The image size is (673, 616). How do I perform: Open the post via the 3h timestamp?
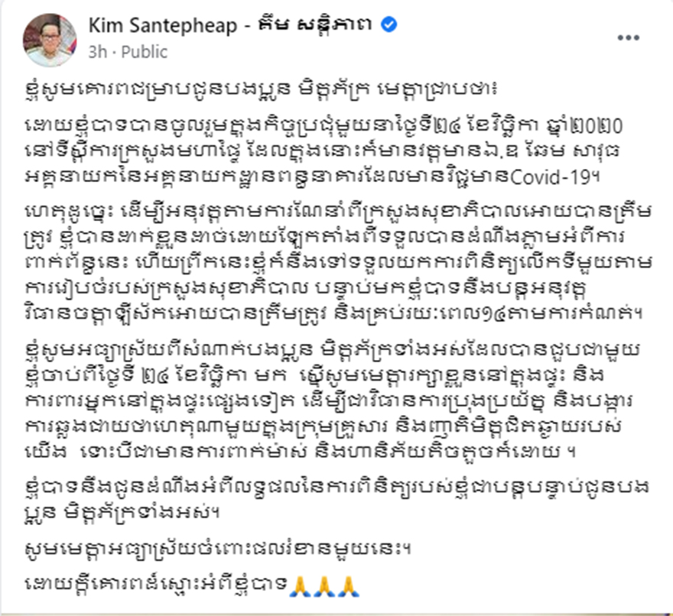point(97,52)
